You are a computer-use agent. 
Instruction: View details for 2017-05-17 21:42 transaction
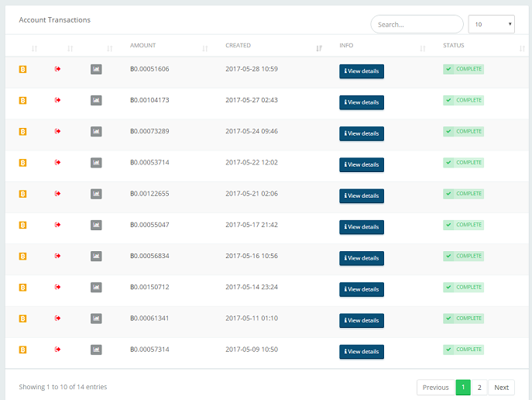tap(362, 227)
